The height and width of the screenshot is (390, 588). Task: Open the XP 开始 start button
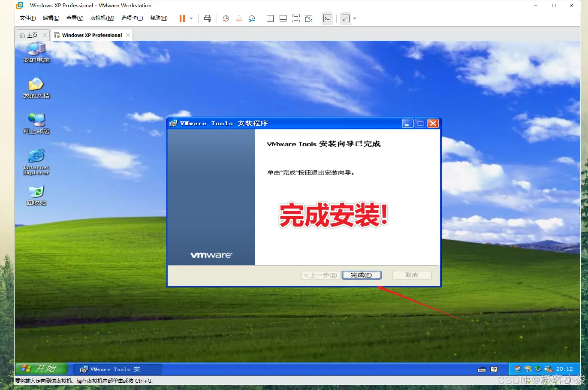41,369
